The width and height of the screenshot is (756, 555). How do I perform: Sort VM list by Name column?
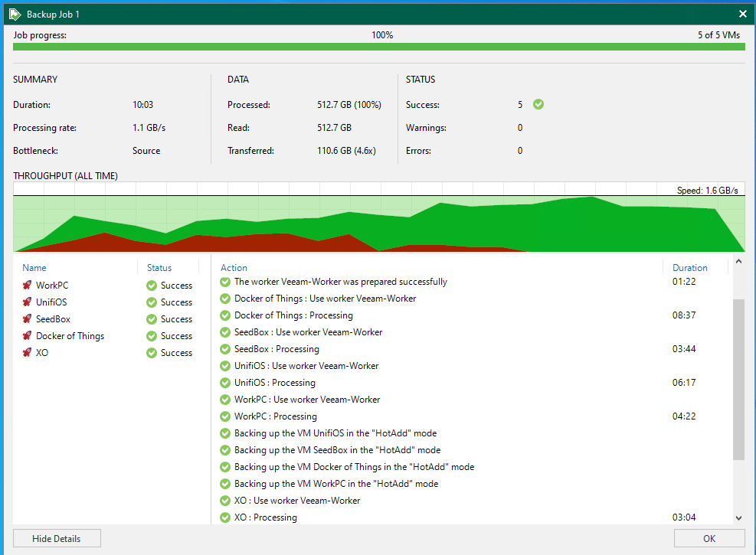click(x=34, y=268)
